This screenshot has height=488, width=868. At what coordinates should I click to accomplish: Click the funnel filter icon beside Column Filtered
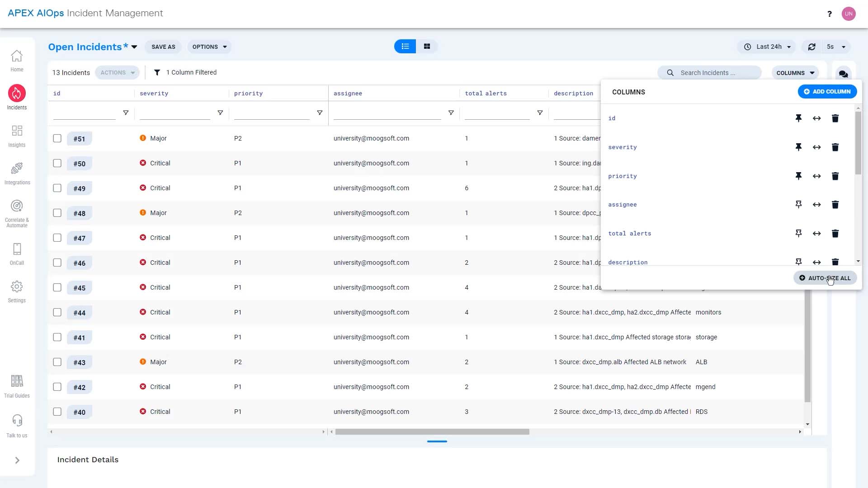pyautogui.click(x=157, y=73)
